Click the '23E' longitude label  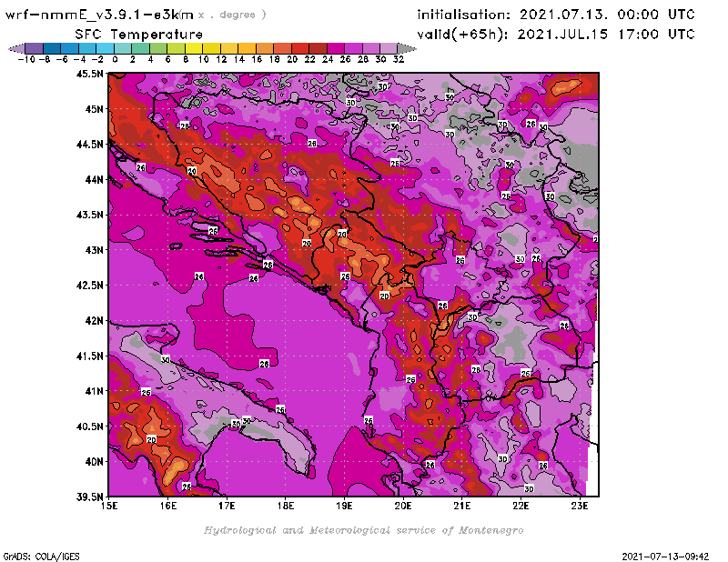[x=580, y=506]
